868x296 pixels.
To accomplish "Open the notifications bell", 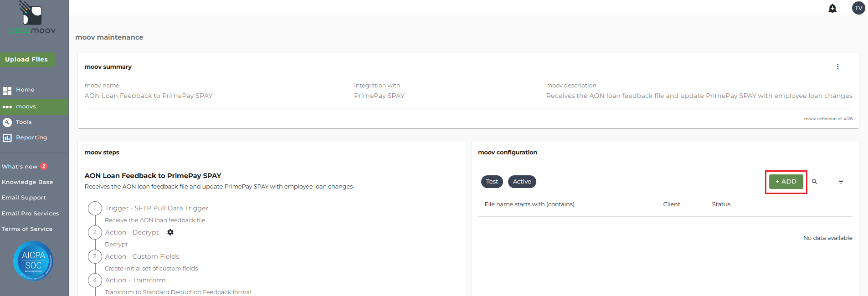I will [x=832, y=8].
